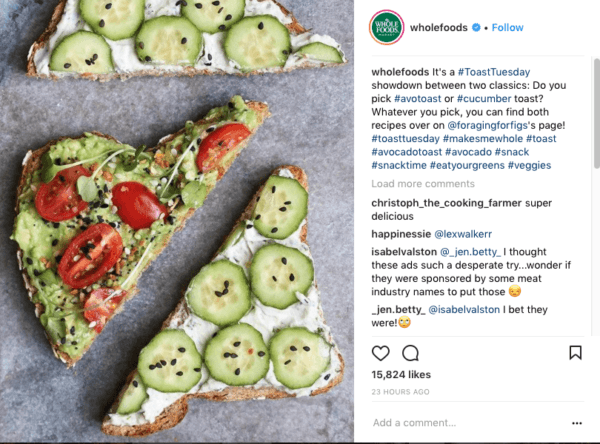Open the #cucumber hashtag link

coord(484,99)
